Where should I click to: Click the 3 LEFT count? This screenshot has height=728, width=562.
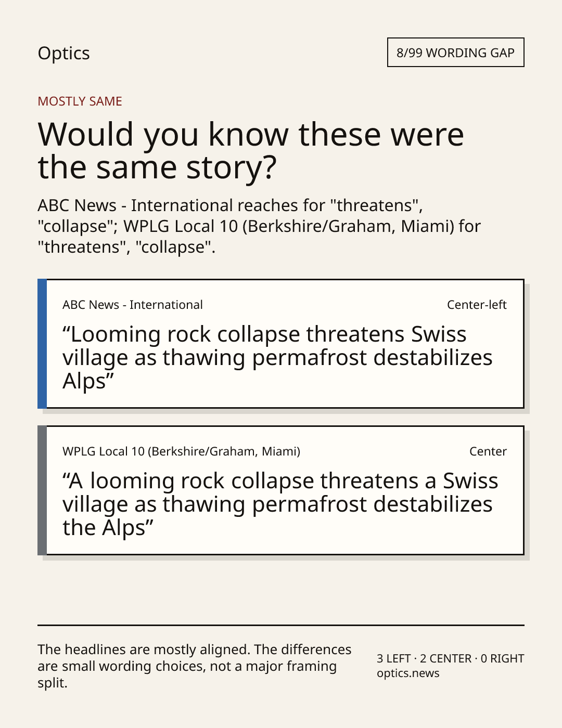pos(394,658)
